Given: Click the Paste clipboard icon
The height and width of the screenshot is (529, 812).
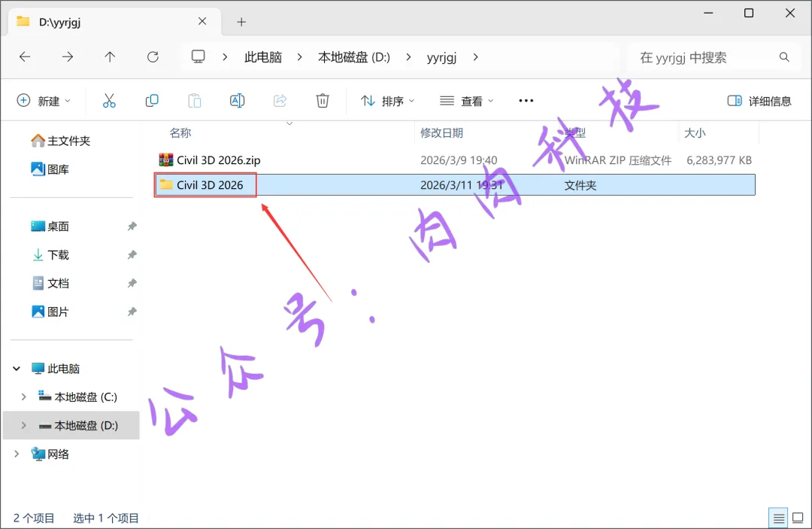Looking at the screenshot, I should point(195,101).
